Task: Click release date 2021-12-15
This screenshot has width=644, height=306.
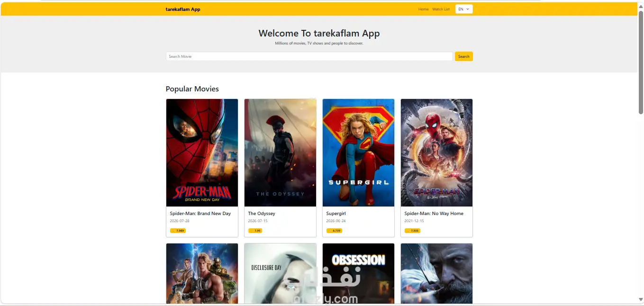Action: coord(414,221)
